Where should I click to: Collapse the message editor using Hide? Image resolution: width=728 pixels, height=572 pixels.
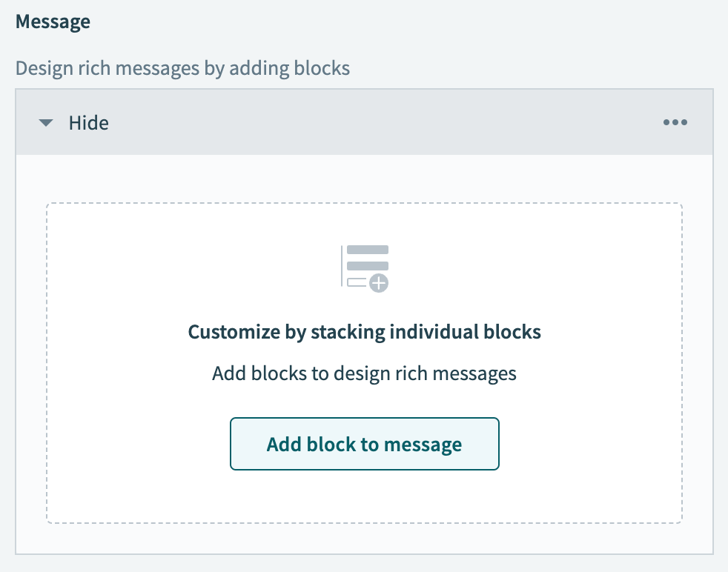pyautogui.click(x=89, y=123)
